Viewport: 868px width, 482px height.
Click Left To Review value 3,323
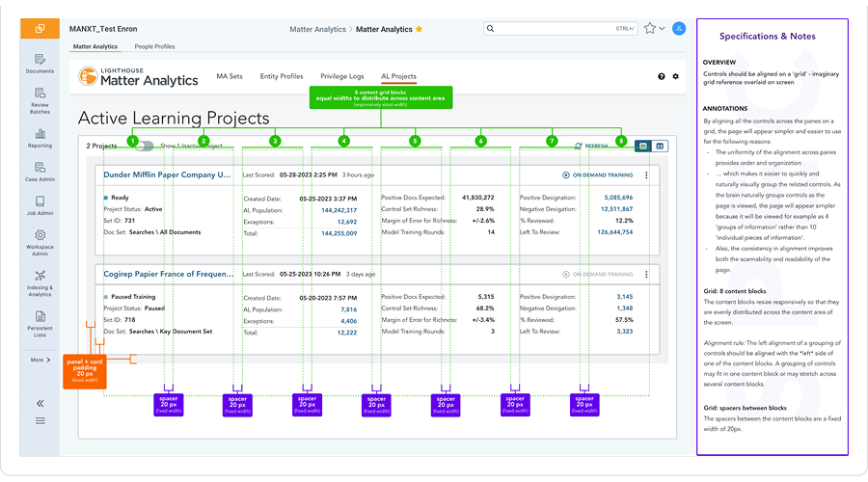pos(625,332)
